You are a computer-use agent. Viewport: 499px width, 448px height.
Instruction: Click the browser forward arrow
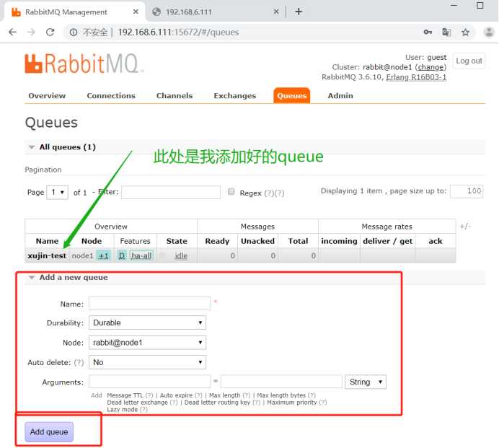[31, 32]
